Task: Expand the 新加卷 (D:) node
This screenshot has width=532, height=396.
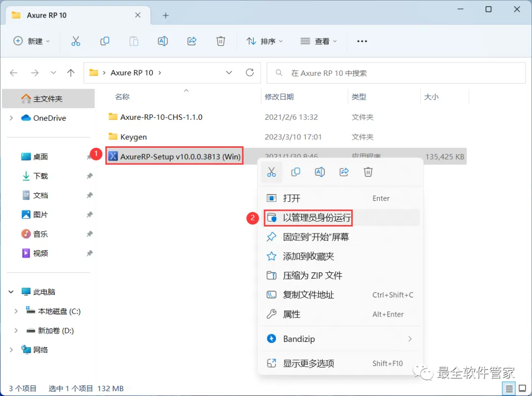Action: (x=16, y=330)
